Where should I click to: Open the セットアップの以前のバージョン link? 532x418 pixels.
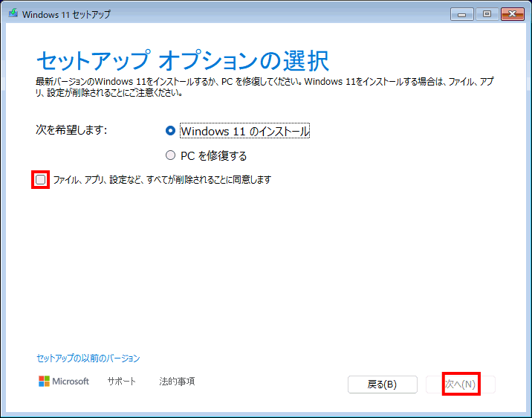coord(88,358)
